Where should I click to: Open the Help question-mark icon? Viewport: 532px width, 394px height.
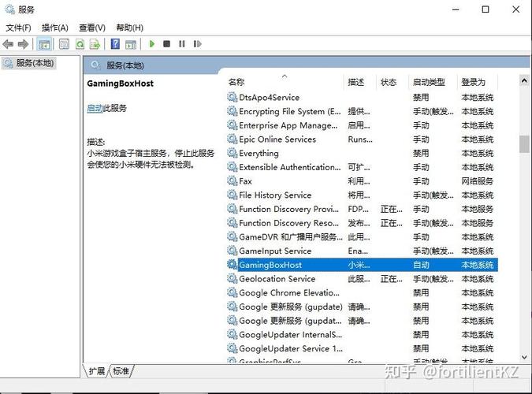click(x=115, y=44)
